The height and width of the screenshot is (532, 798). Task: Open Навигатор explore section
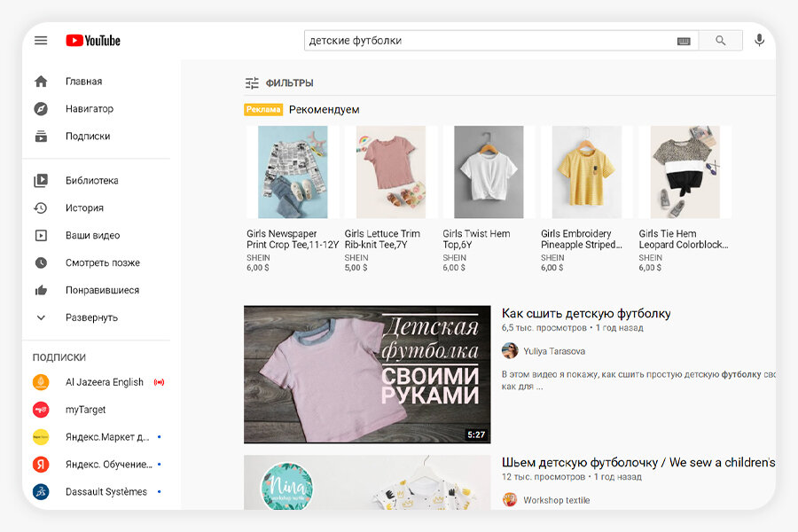89,109
